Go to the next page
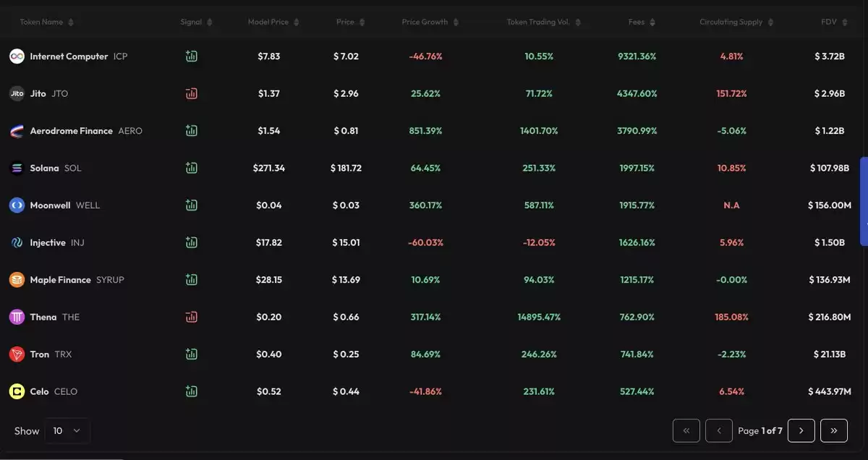Screen dimensions: 868x460 tap(801, 430)
